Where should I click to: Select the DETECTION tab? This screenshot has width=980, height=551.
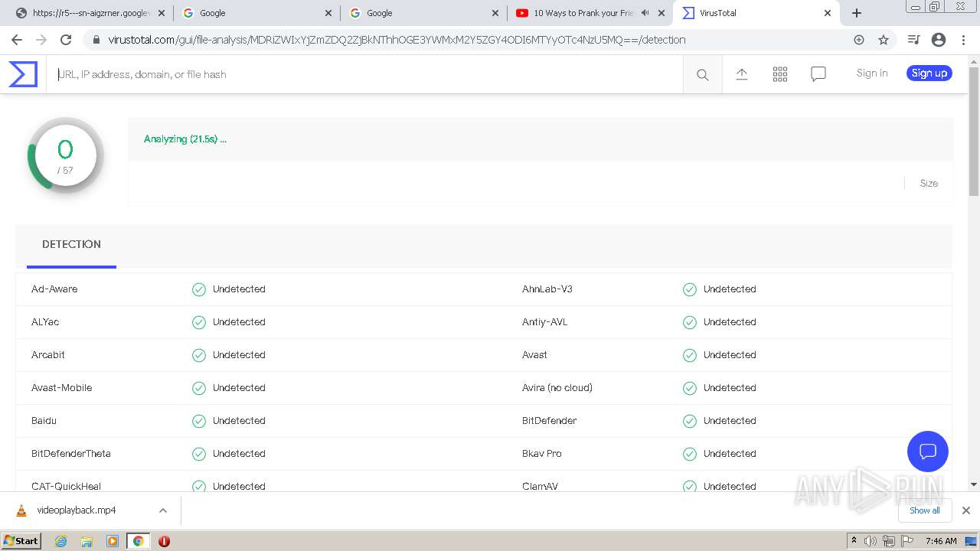[x=71, y=244]
